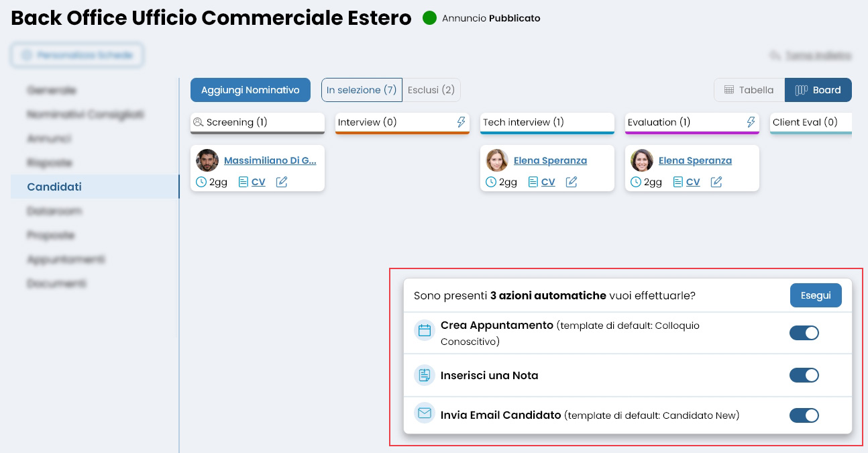Click the pencil edit icon on Elena's Tech interview card

click(x=571, y=181)
